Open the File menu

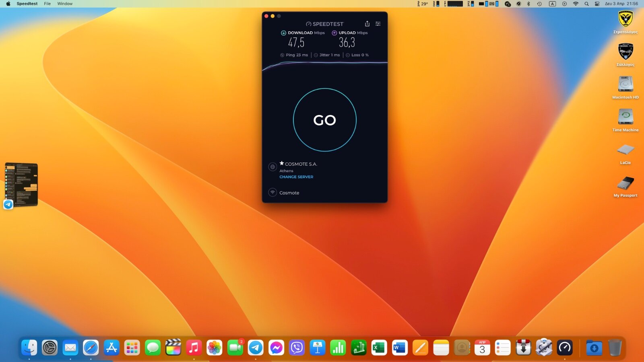click(47, 4)
